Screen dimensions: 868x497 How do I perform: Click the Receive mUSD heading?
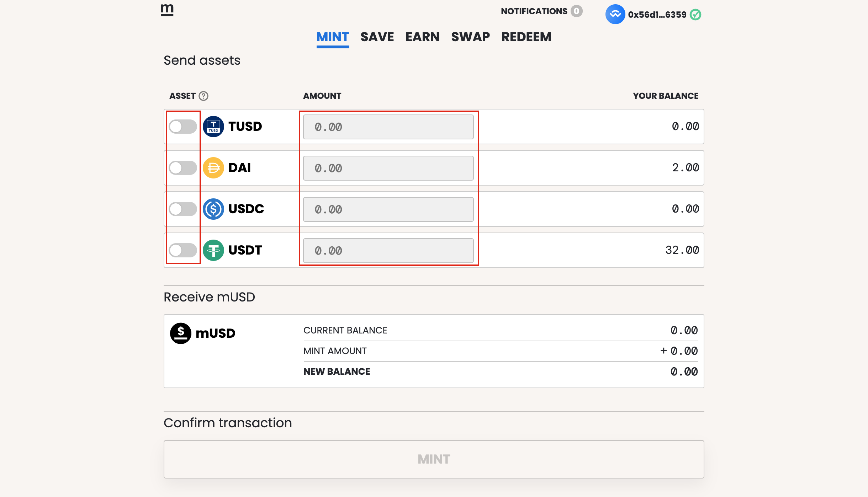pos(209,297)
